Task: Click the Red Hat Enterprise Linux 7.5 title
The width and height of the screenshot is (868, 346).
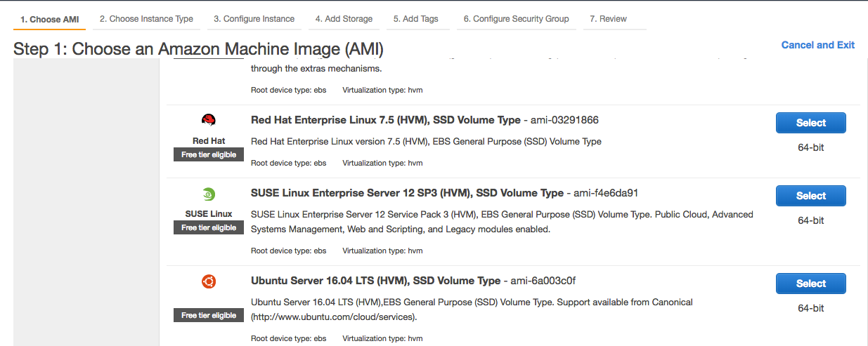Action: pos(386,120)
